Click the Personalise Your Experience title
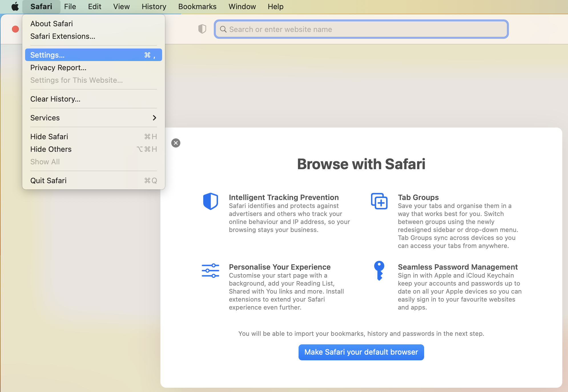Viewport: 568px width, 392px height. [x=280, y=267]
